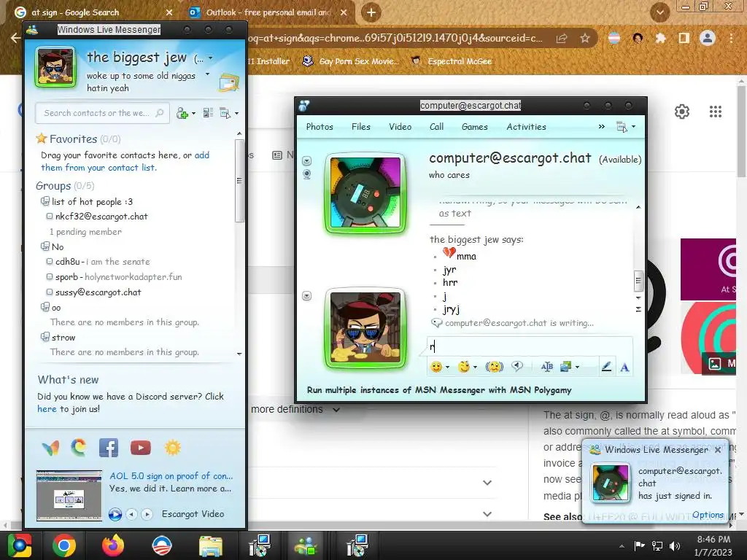Toggle the contact webcam button

307,174
